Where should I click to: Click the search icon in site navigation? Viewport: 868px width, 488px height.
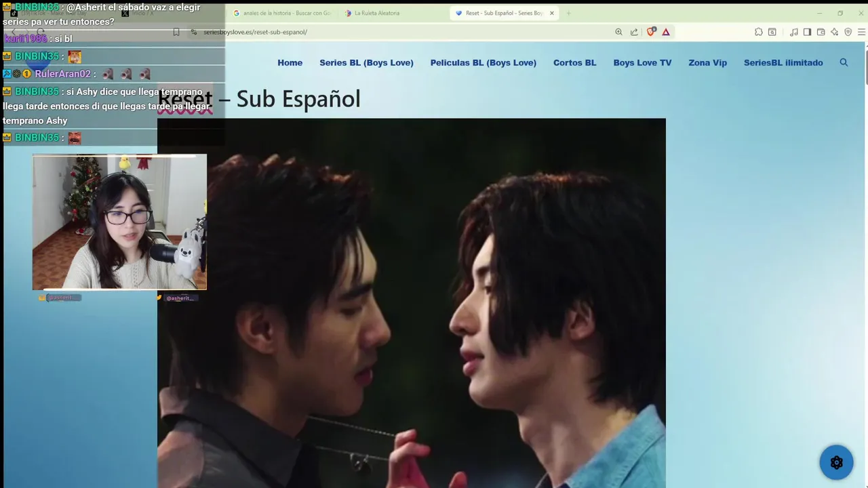tap(844, 62)
